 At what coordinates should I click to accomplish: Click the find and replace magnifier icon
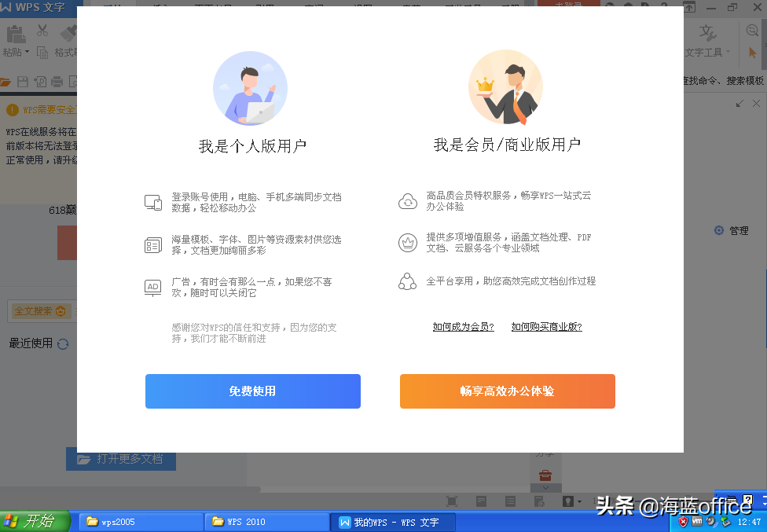pyautogui.click(x=752, y=31)
